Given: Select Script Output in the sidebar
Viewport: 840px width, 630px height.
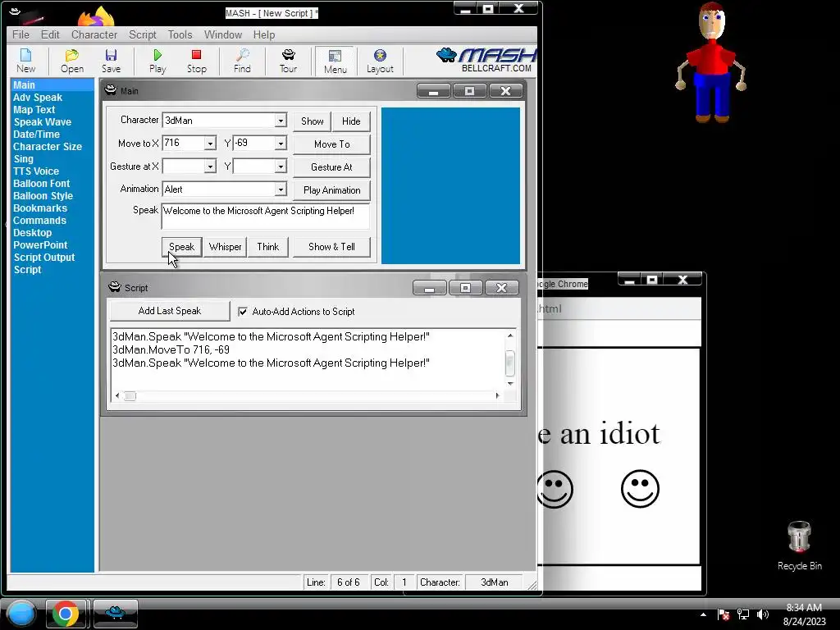Looking at the screenshot, I should coord(44,258).
